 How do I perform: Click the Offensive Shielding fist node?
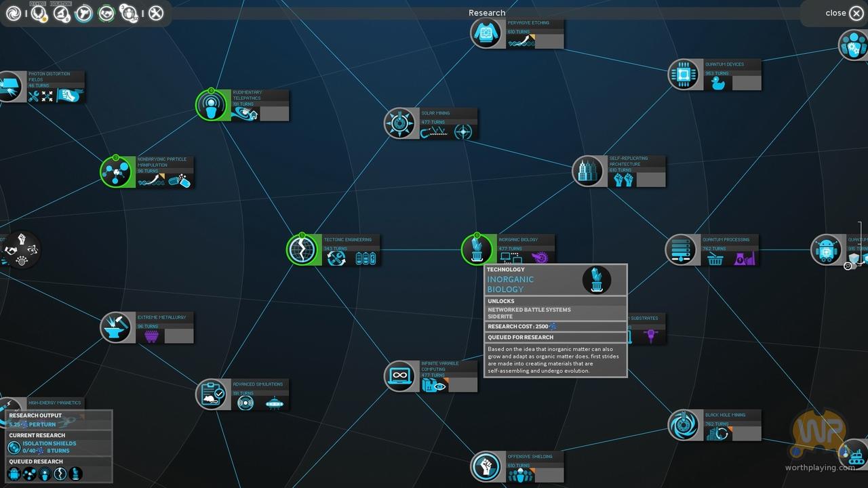(x=486, y=467)
